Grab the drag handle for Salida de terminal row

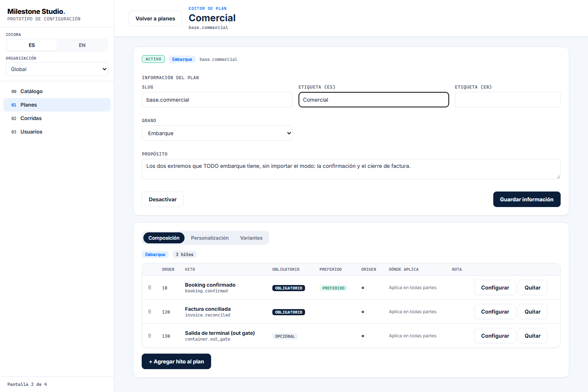click(149, 336)
